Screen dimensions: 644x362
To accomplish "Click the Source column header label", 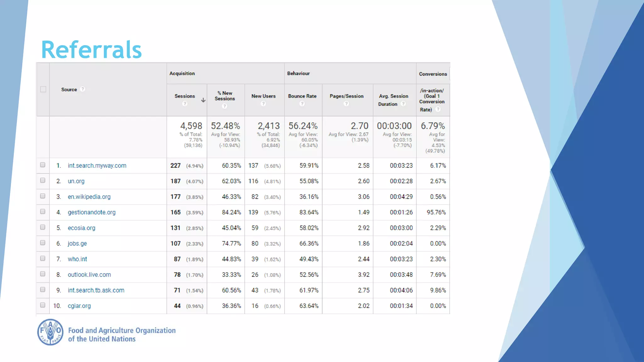I will [69, 90].
